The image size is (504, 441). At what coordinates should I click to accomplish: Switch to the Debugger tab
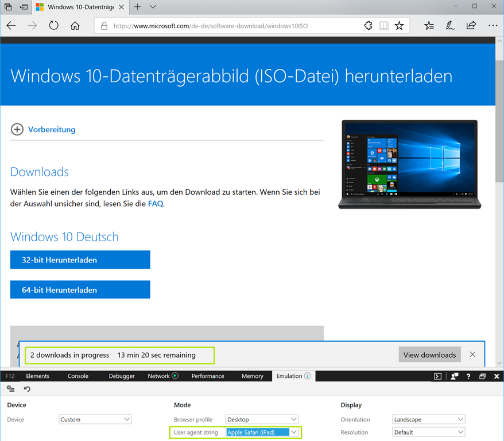point(122,376)
